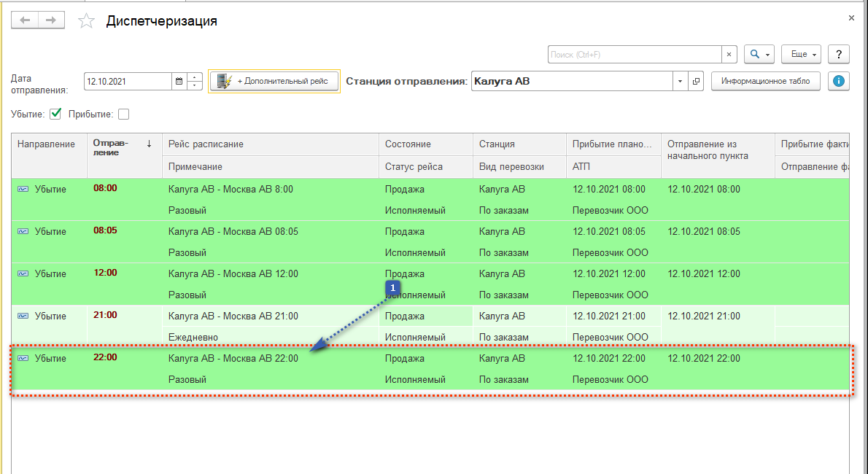The height and width of the screenshot is (474, 868).
Task: Open the magnifier search options dropdown
Action: [759, 55]
